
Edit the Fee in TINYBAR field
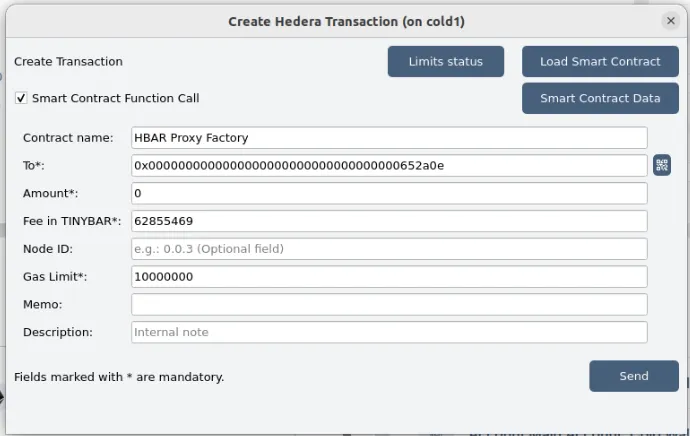click(x=389, y=221)
